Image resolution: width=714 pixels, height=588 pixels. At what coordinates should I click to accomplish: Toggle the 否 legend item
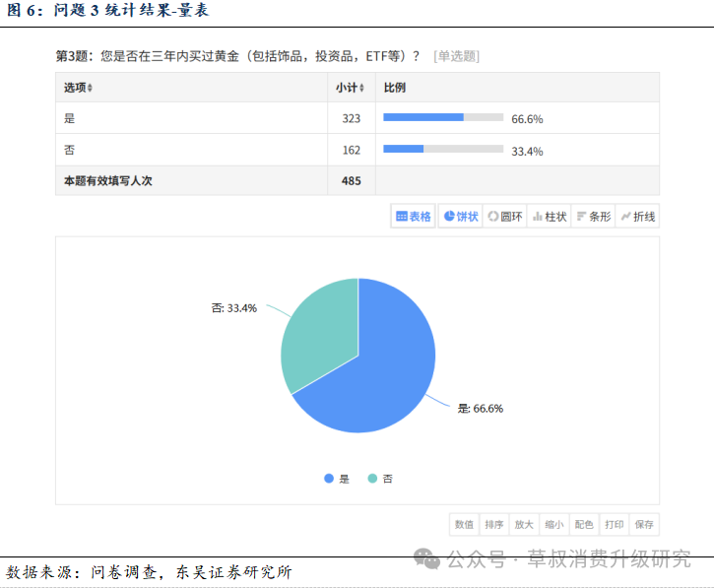click(x=380, y=479)
